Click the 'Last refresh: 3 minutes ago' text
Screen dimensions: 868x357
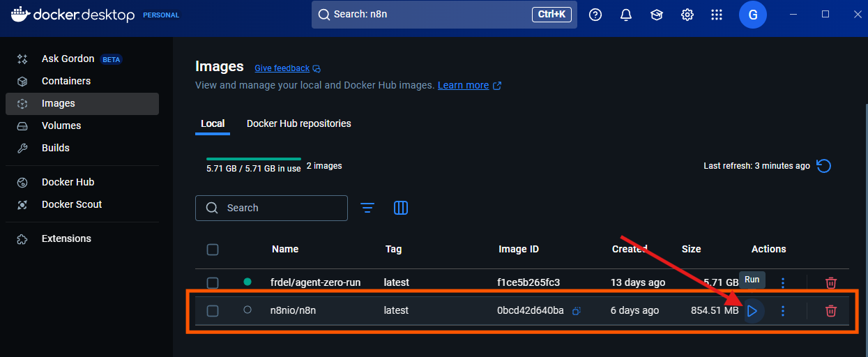[757, 166]
